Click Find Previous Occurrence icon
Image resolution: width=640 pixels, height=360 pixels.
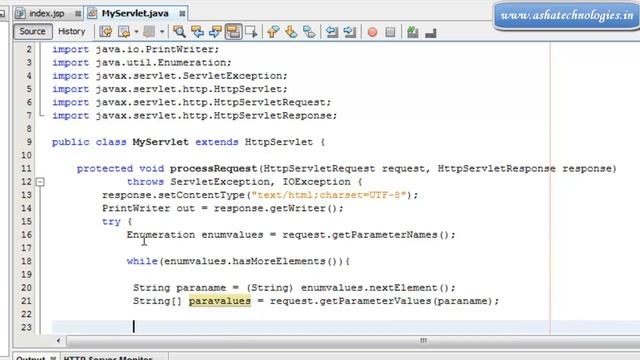click(x=198, y=32)
